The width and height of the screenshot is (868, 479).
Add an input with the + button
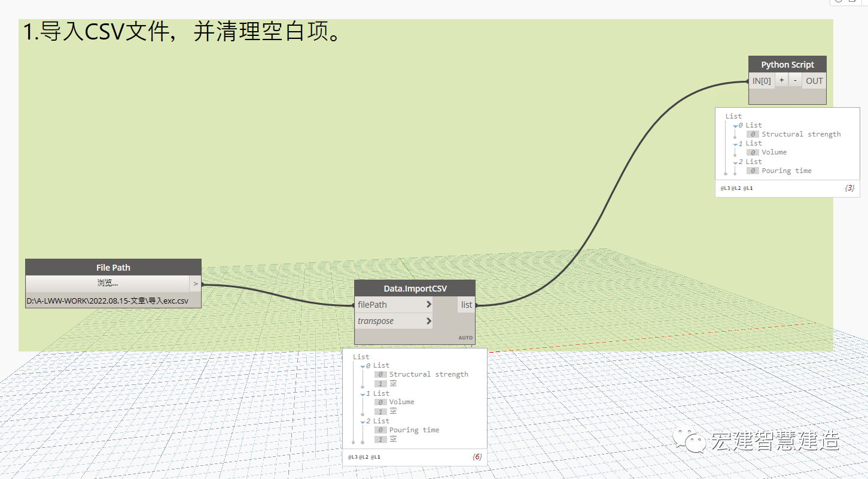781,80
